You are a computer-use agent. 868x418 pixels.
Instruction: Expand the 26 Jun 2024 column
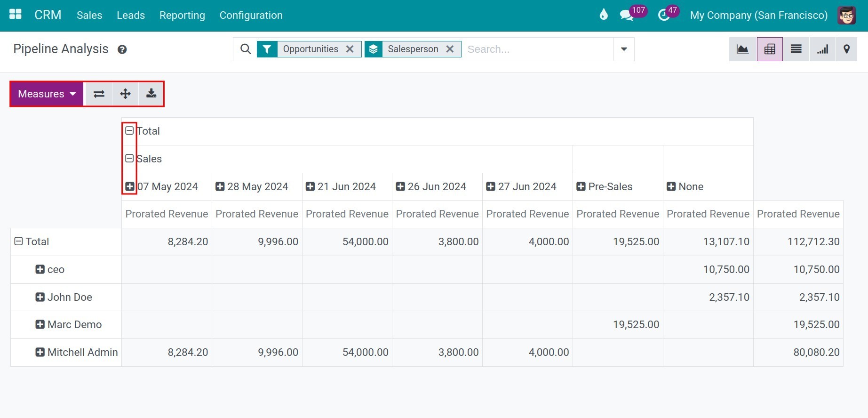click(401, 186)
